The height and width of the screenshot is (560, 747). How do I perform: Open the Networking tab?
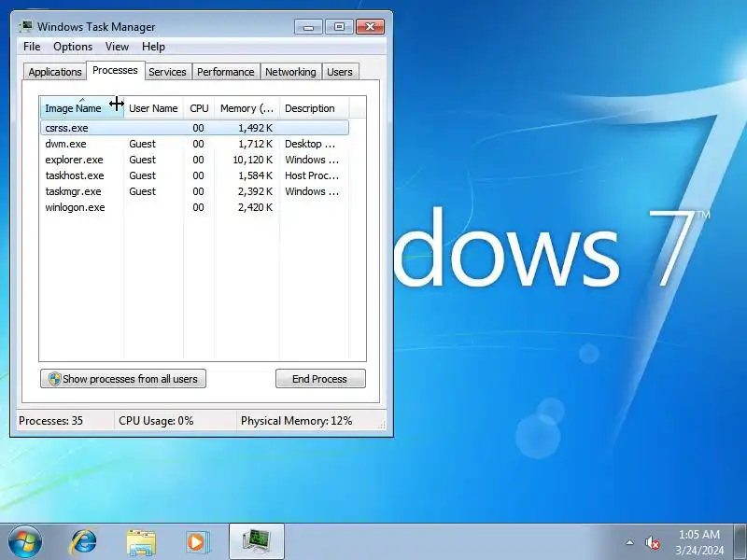290,72
